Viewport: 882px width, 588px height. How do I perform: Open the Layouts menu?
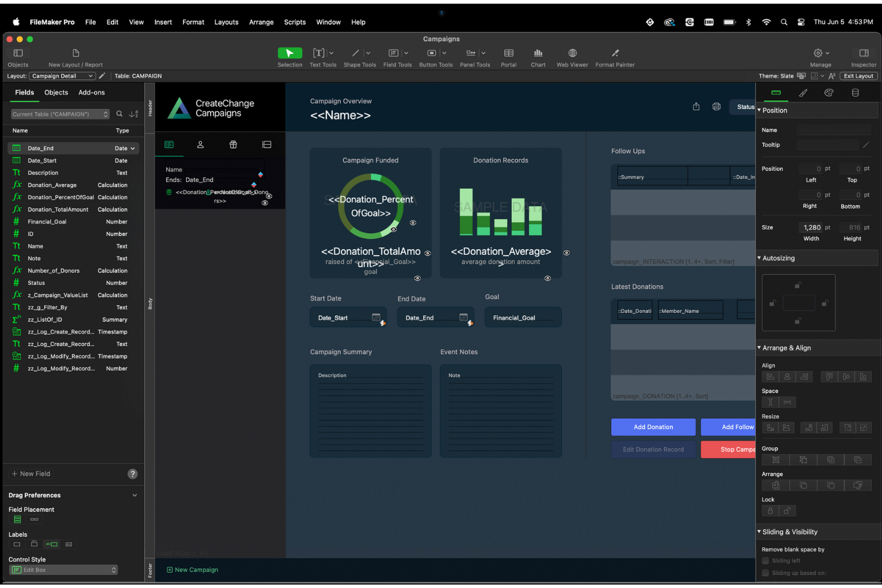coord(226,22)
